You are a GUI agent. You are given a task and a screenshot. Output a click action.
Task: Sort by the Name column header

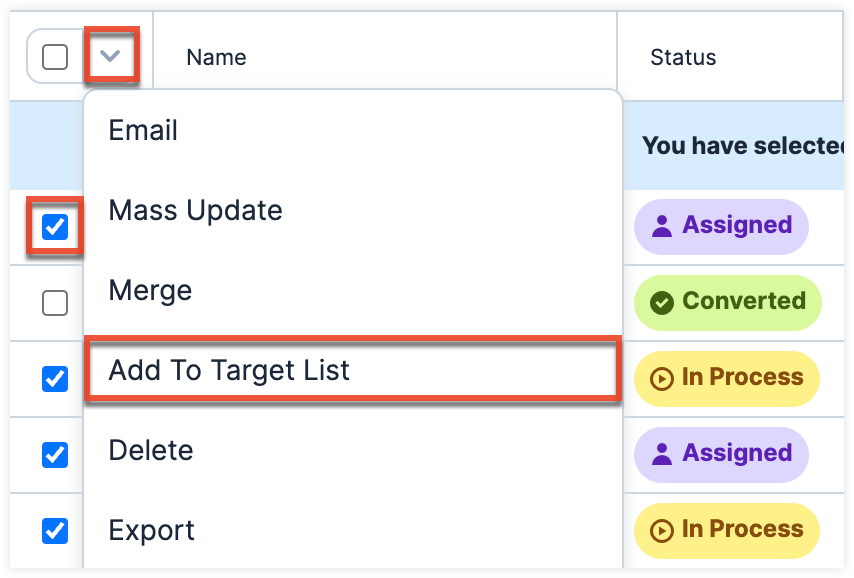216,57
